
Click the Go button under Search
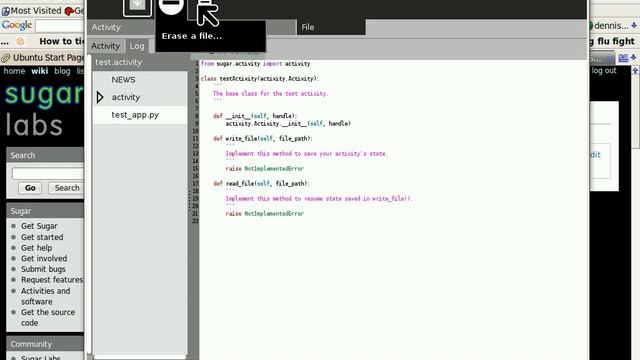(x=30, y=188)
